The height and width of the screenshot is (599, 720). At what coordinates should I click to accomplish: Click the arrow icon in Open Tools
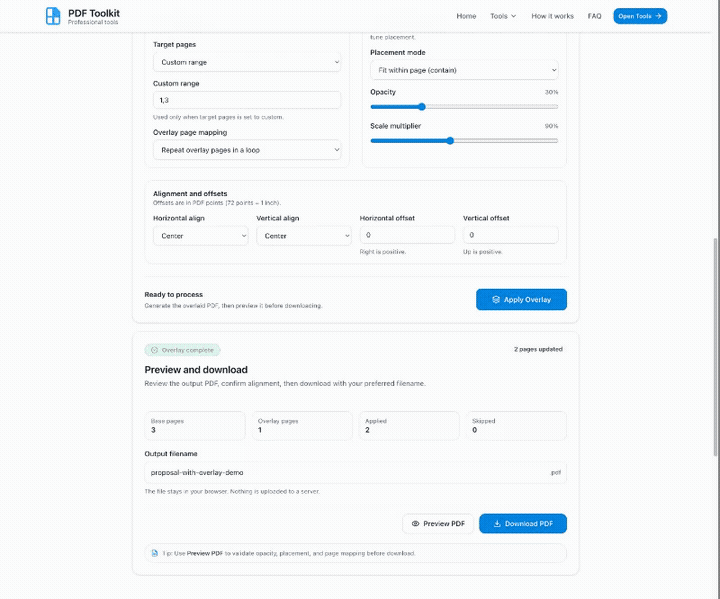(658, 16)
